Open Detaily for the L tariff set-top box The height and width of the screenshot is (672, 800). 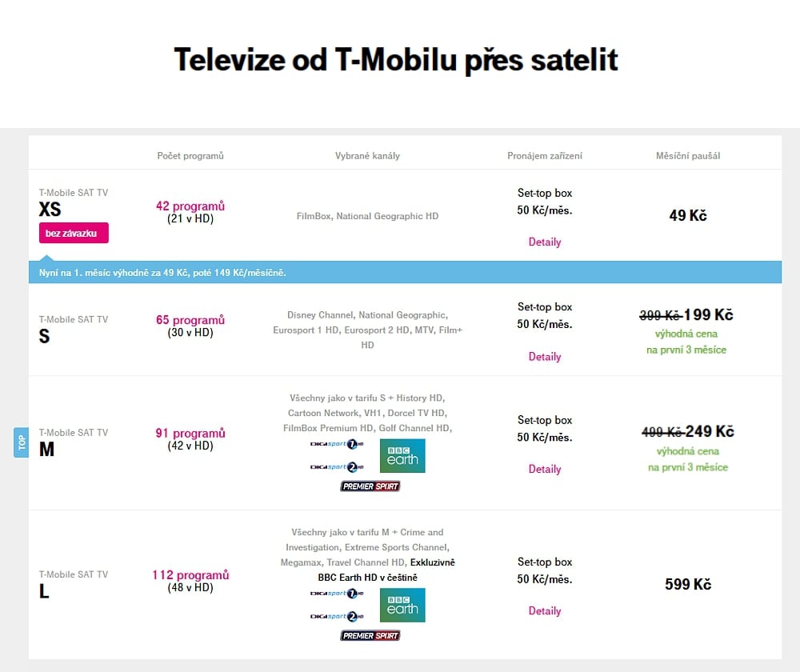pyautogui.click(x=545, y=611)
